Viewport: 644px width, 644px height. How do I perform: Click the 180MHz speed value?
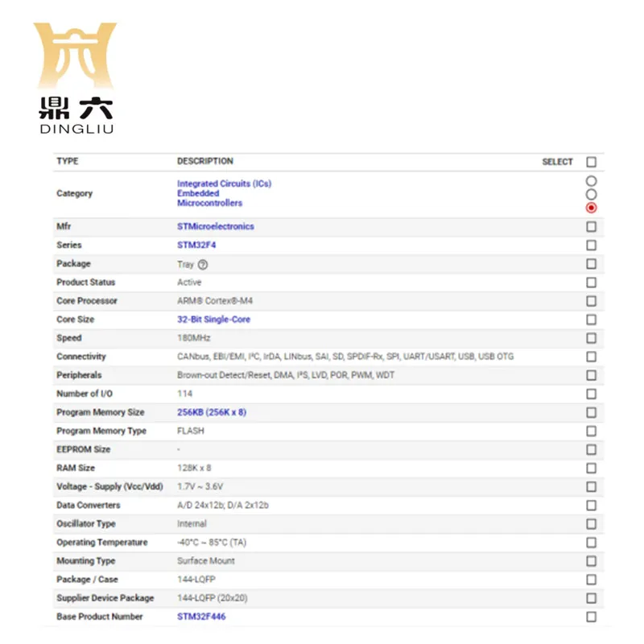(193, 337)
